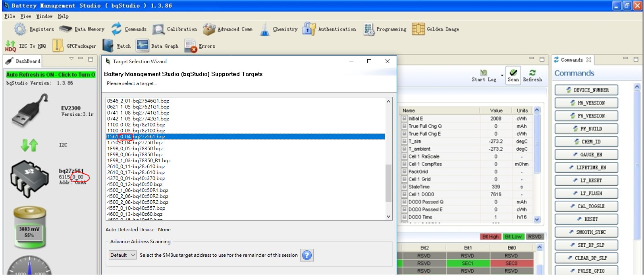Open the Authentication tool

pyautogui.click(x=330, y=29)
